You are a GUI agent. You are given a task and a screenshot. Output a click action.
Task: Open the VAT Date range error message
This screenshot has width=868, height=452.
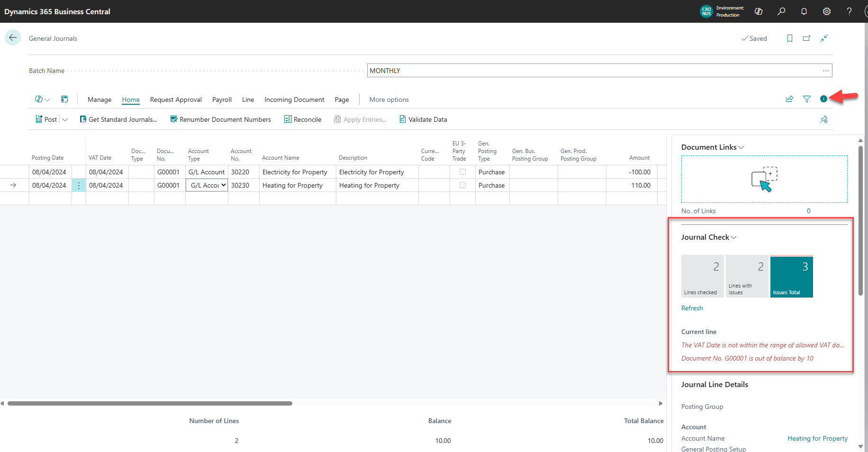pos(762,345)
